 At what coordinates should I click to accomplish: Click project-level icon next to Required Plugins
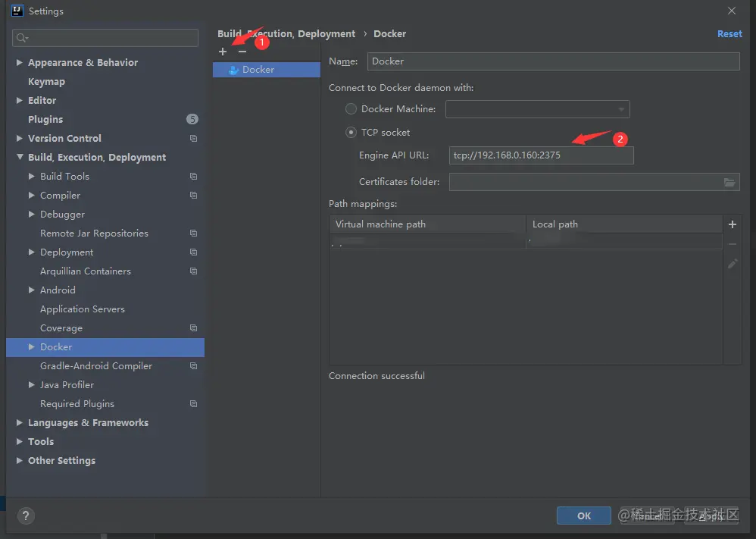coord(193,404)
